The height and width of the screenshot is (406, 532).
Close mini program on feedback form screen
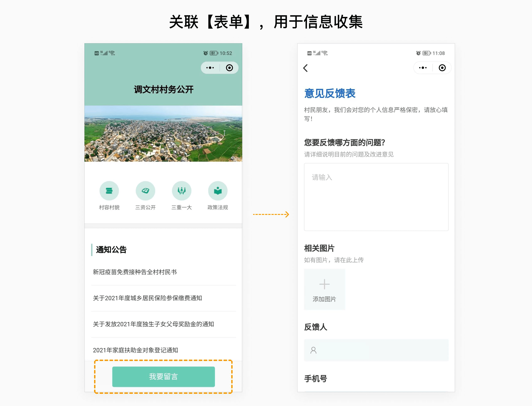pyautogui.click(x=442, y=68)
